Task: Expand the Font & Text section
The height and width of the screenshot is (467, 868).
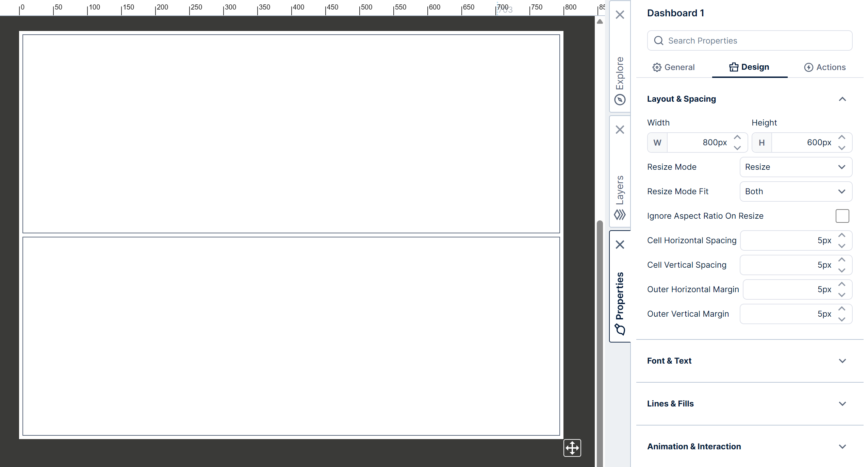Action: pos(842,361)
